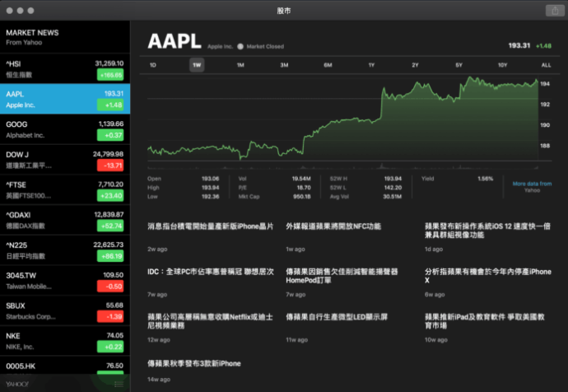This screenshot has width=568, height=392.
Task: Select the 1D chart range tab
Action: [x=153, y=65]
